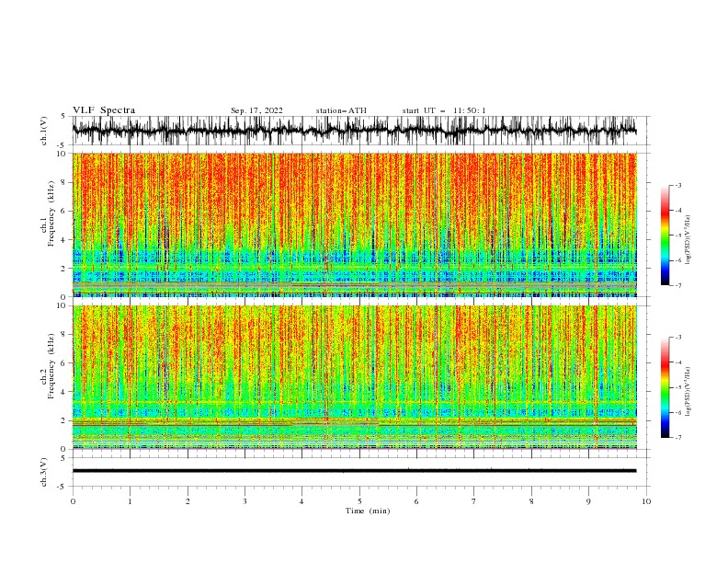The height and width of the screenshot is (563, 728).
Task: Click the time axis tick label '3'
Action: tap(245, 501)
